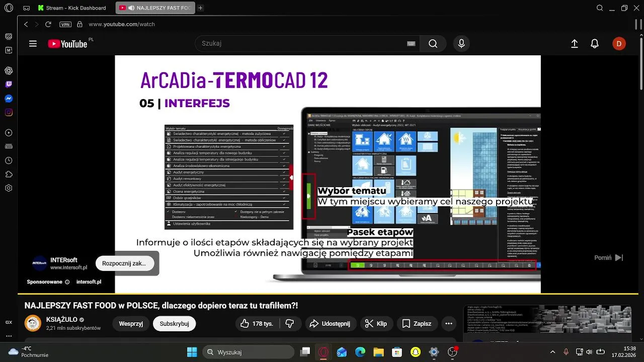Open the YouTube create upload icon
The image size is (644, 362).
click(x=575, y=44)
